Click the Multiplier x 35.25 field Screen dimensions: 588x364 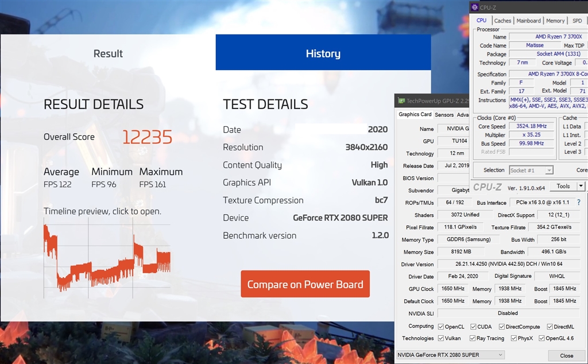[x=531, y=134]
